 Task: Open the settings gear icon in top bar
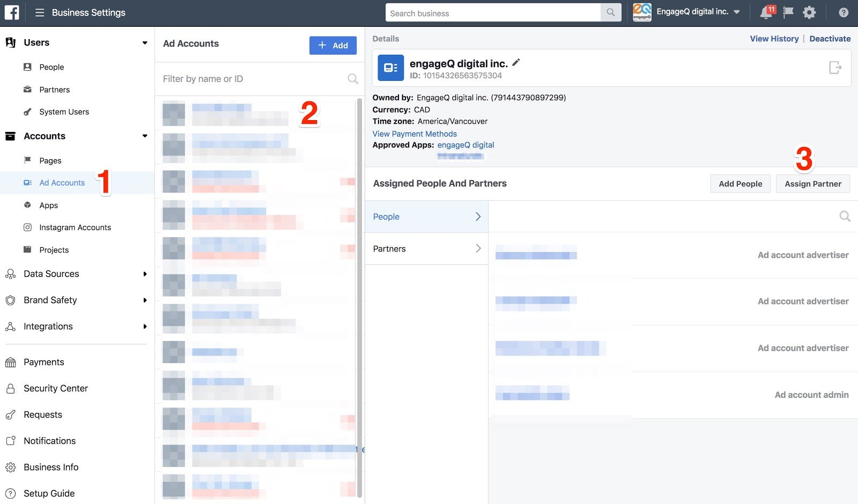pos(809,12)
